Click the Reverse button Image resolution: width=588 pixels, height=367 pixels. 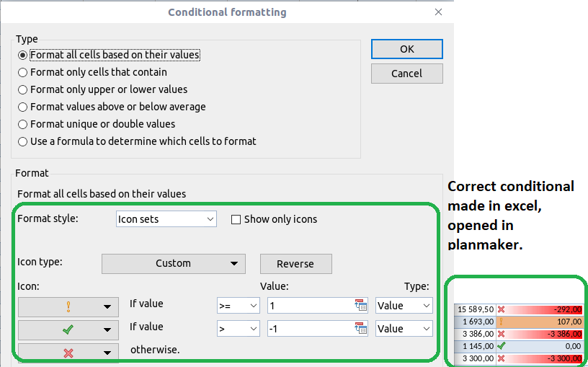295,263
